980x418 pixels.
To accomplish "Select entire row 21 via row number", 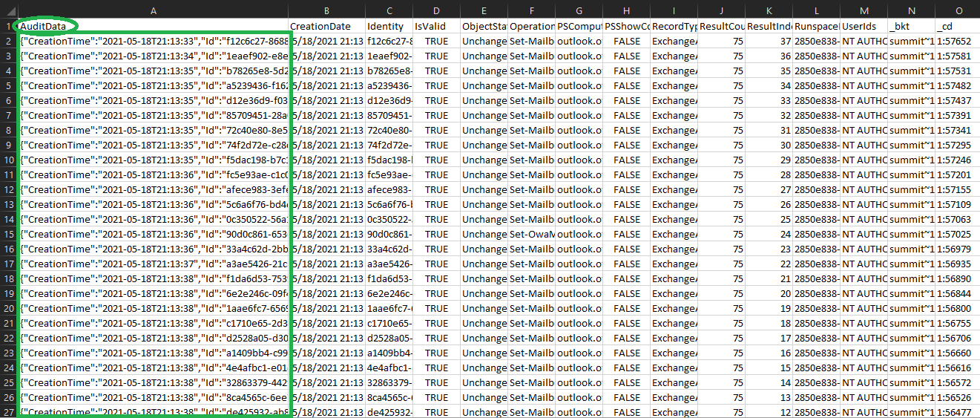I will pos(8,323).
